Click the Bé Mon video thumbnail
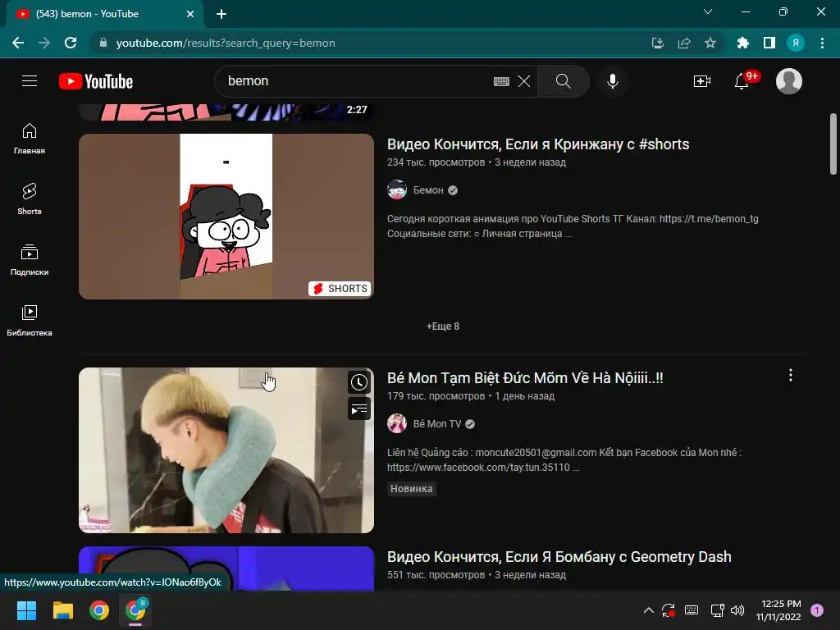Screen dimensions: 840x630 tap(226, 450)
